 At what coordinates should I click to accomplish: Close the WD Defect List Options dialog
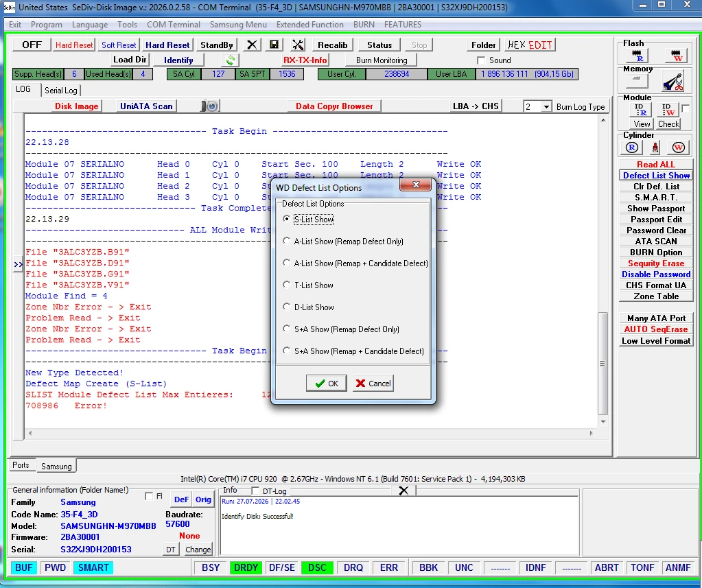[x=415, y=185]
